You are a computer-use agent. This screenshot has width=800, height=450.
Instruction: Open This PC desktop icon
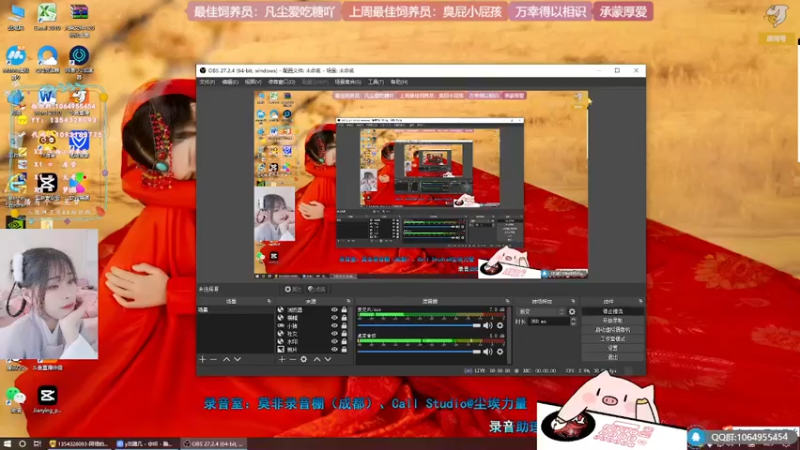click(x=15, y=17)
